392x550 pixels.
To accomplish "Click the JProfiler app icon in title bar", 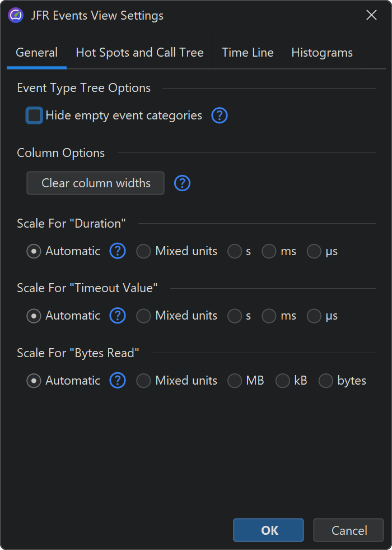I will pos(16,16).
